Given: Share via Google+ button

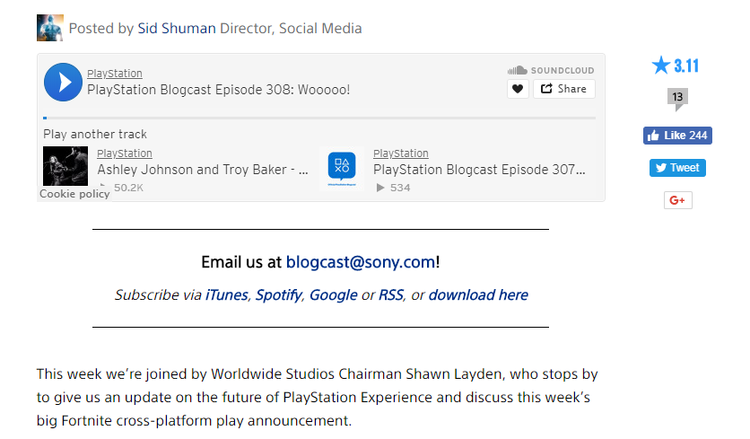Looking at the screenshot, I should [678, 200].
